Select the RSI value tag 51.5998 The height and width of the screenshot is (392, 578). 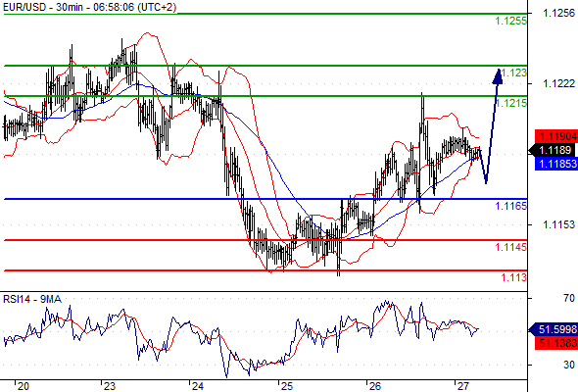click(554, 329)
